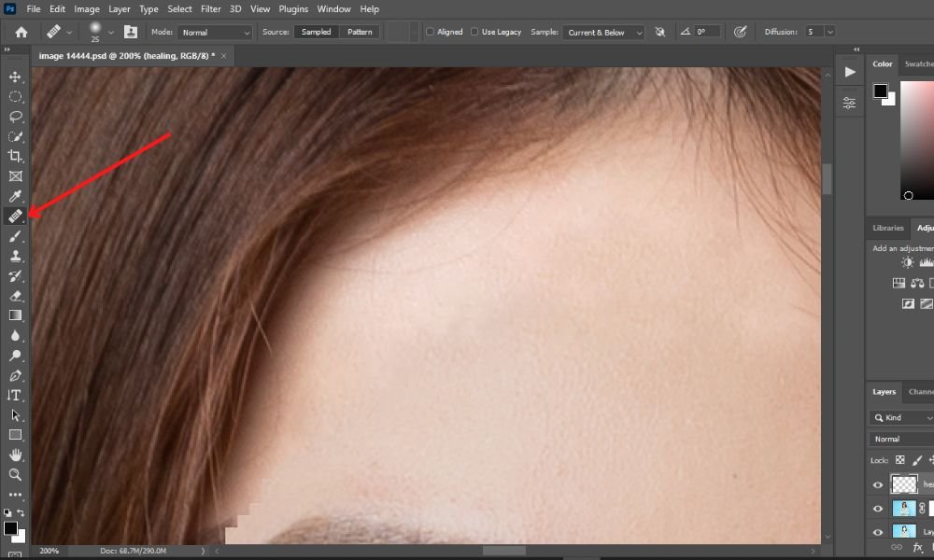Viewport: 934px width, 560px height.
Task: Open the File menu
Action: 34,9
